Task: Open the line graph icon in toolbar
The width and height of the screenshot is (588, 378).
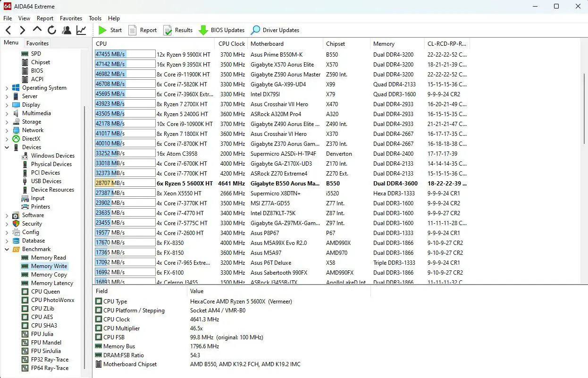Action: pyautogui.click(x=81, y=30)
